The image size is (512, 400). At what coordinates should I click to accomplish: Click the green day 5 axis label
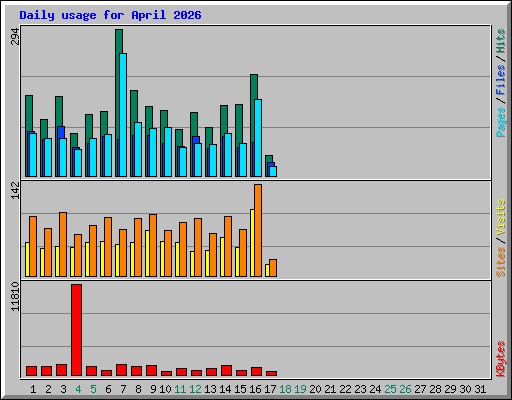pos(93,389)
